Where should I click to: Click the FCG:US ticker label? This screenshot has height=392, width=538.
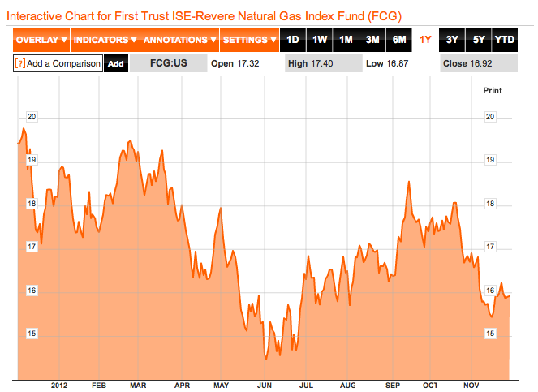[169, 63]
